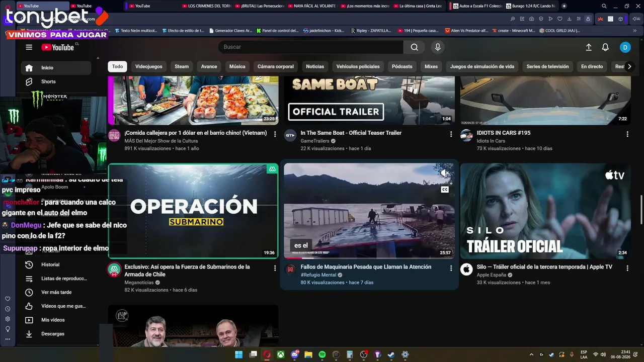The width and height of the screenshot is (644, 362).
Task: Open Spotify from the taskbar
Action: tap(322, 354)
